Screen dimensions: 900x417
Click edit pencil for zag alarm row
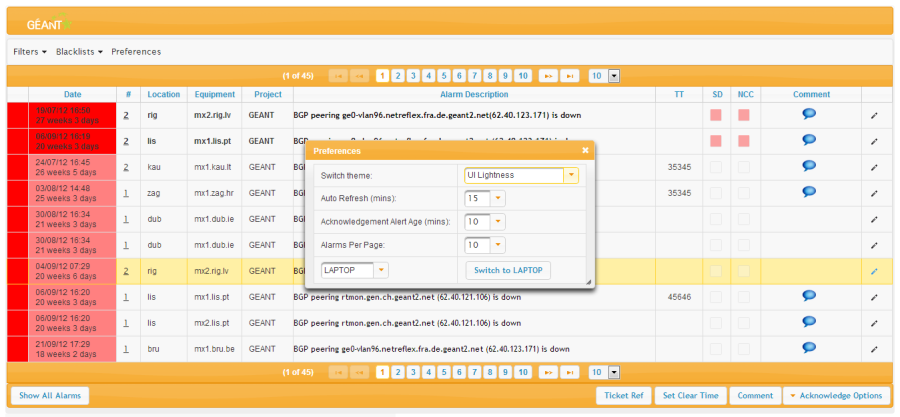pos(874,193)
